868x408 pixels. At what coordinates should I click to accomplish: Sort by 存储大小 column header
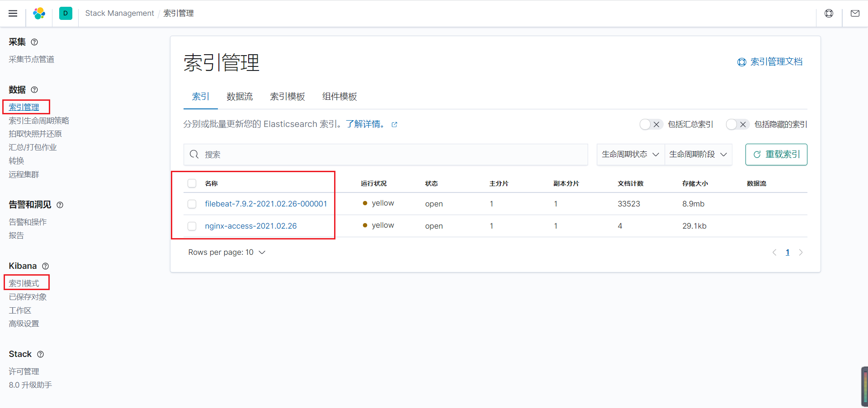[x=695, y=184]
